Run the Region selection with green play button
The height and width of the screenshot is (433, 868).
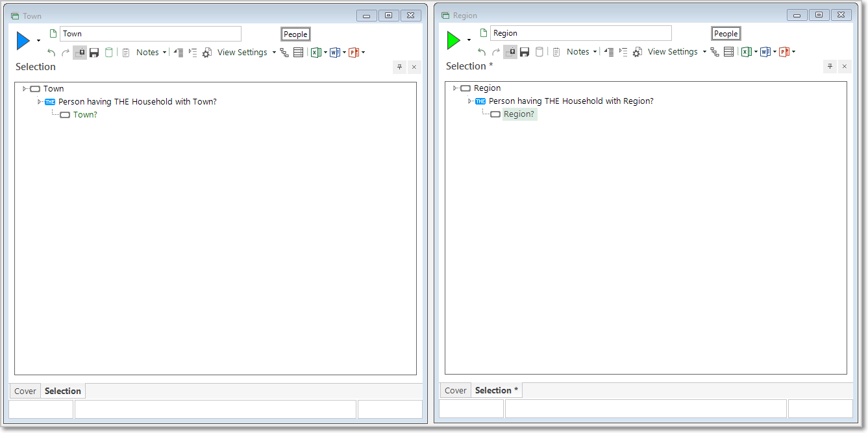pyautogui.click(x=454, y=40)
